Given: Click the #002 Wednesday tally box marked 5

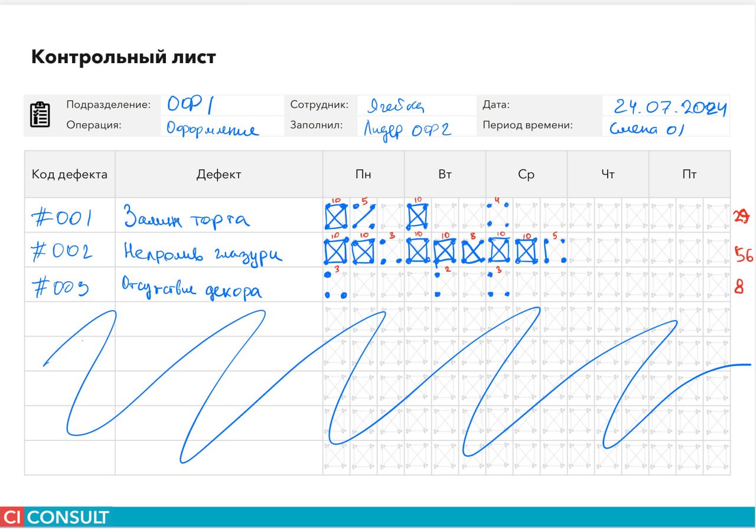Looking at the screenshot, I should 554,250.
